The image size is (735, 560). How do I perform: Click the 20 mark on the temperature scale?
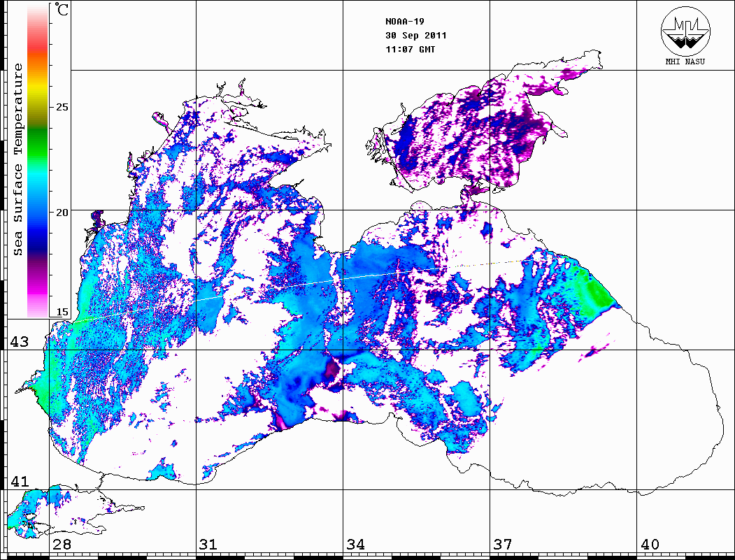(62, 212)
